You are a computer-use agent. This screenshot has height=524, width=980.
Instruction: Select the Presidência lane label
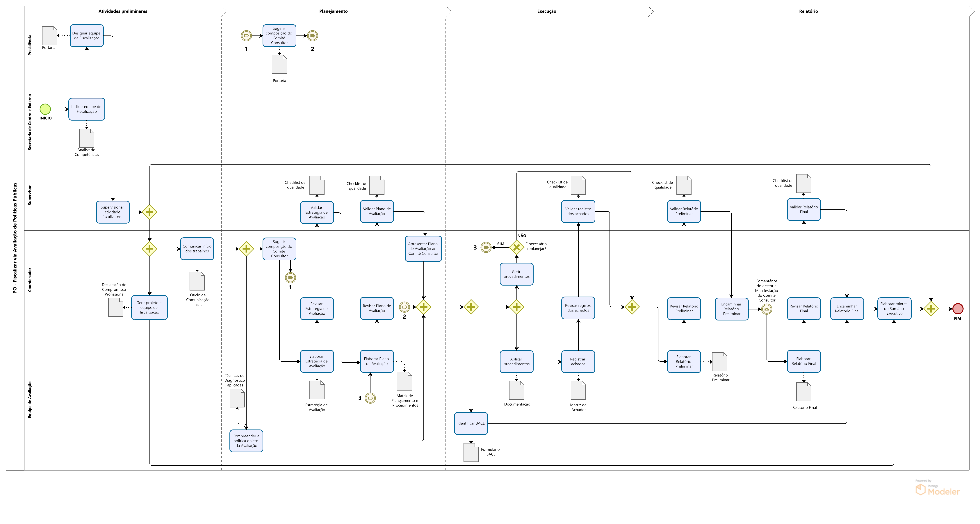click(30, 45)
